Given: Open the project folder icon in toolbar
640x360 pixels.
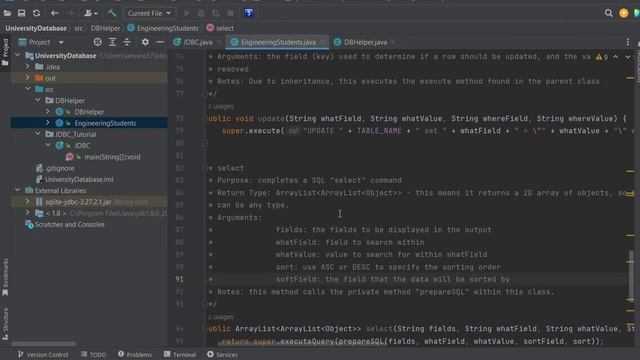Looking at the screenshot, I should 7,13.
